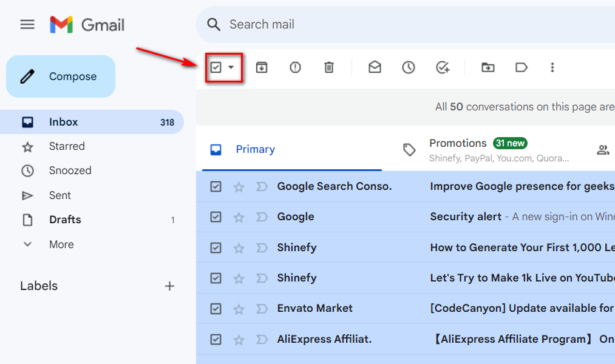This screenshot has width=615, height=364.
Task: Open the AliExpress Affiliate Program email
Action: pyautogui.click(x=523, y=339)
